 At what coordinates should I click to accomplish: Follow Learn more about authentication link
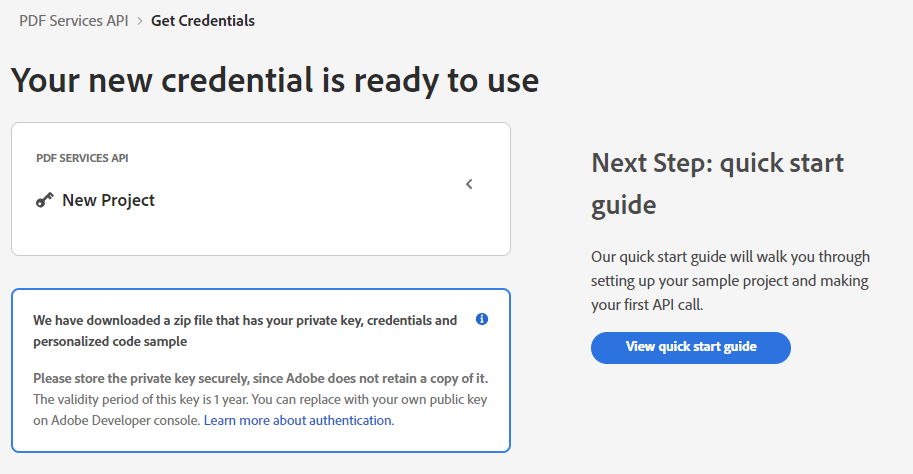[299, 420]
